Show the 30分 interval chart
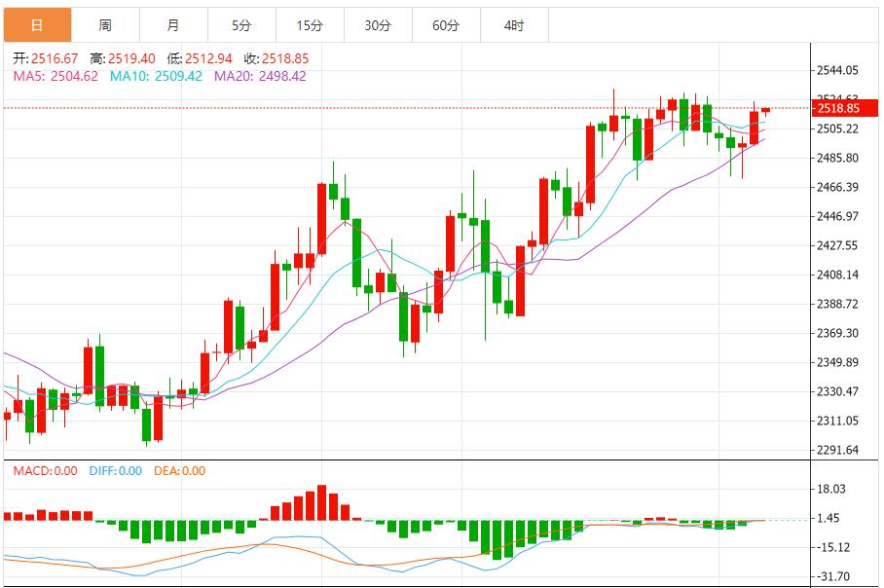884x588 pixels. (x=378, y=25)
